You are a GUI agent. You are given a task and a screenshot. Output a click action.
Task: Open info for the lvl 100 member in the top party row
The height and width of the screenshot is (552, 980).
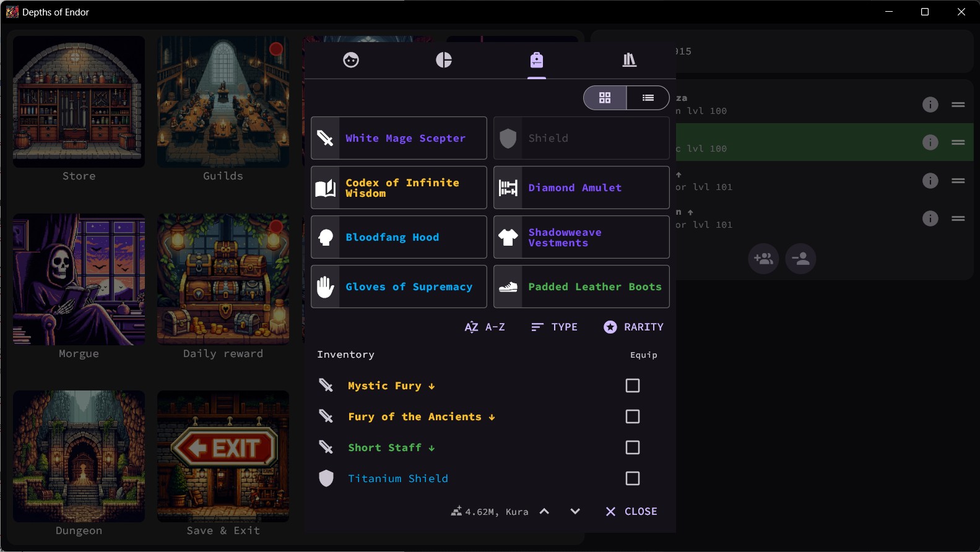[x=930, y=105]
